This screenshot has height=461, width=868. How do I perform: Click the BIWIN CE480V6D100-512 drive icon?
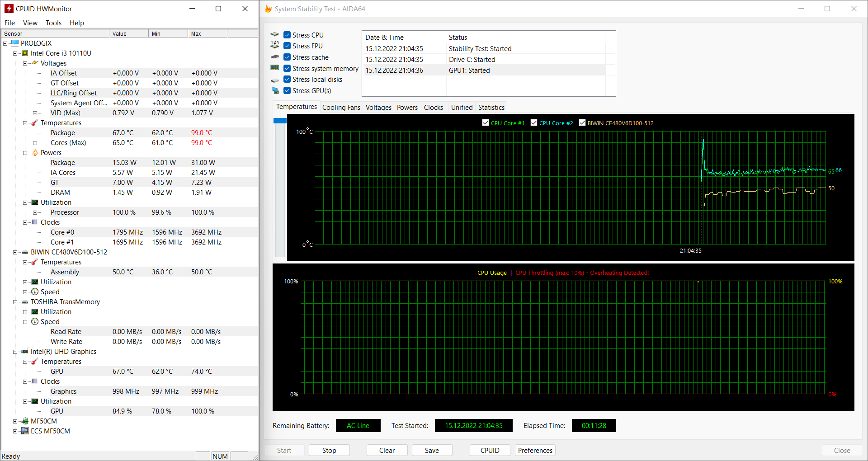coord(25,252)
